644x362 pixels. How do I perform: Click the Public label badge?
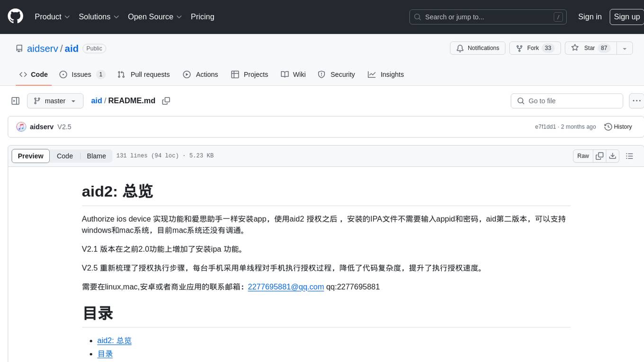[x=94, y=48]
